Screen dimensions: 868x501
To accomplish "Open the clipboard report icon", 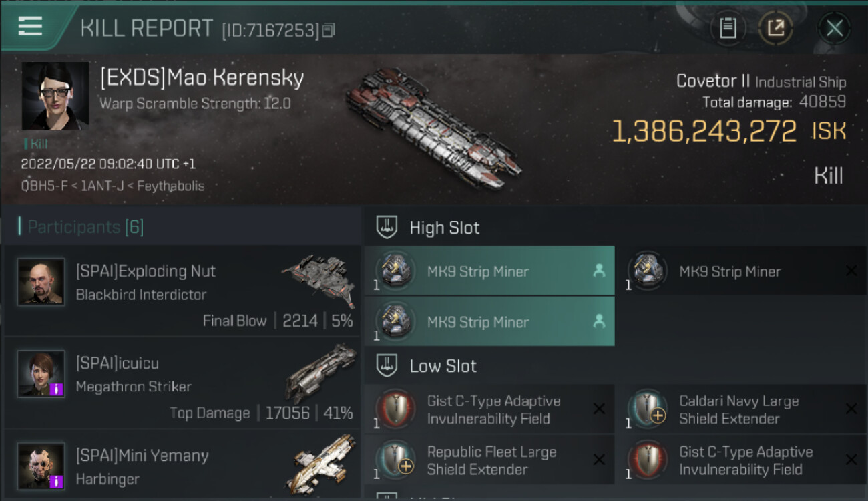I will coord(728,28).
